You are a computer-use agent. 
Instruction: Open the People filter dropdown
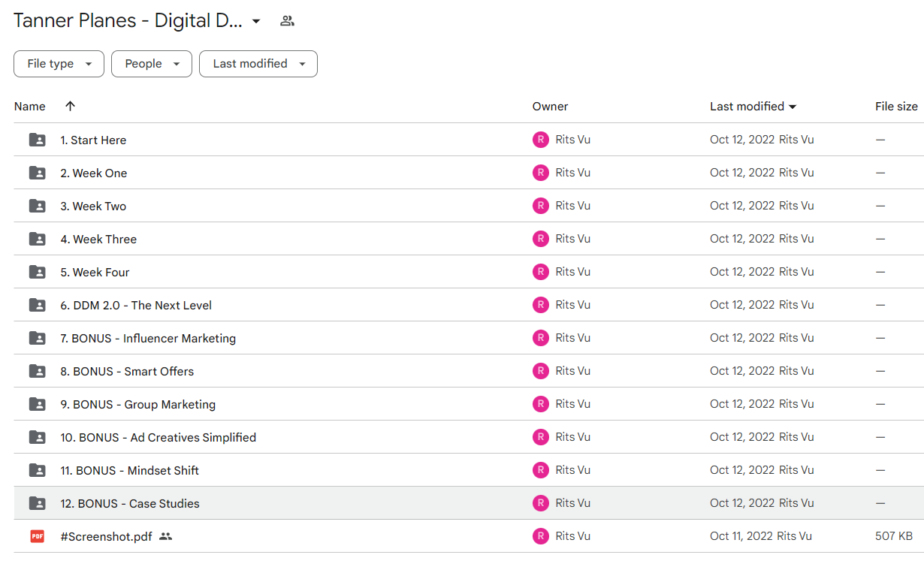(152, 64)
